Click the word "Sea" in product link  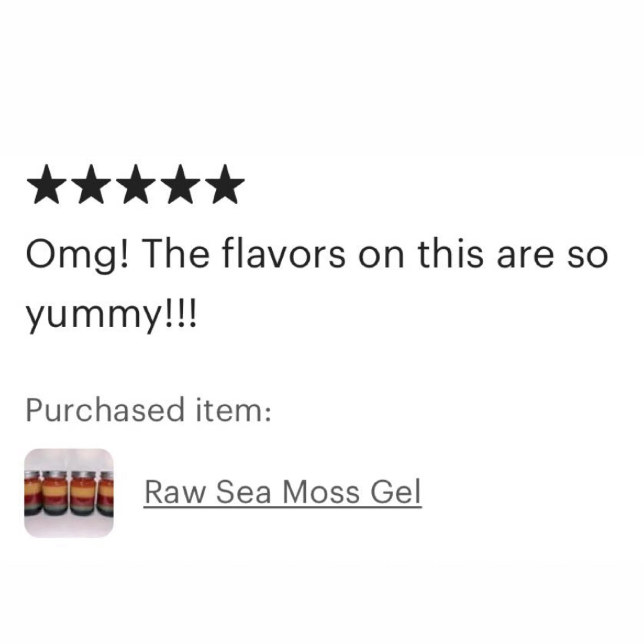pos(244,493)
